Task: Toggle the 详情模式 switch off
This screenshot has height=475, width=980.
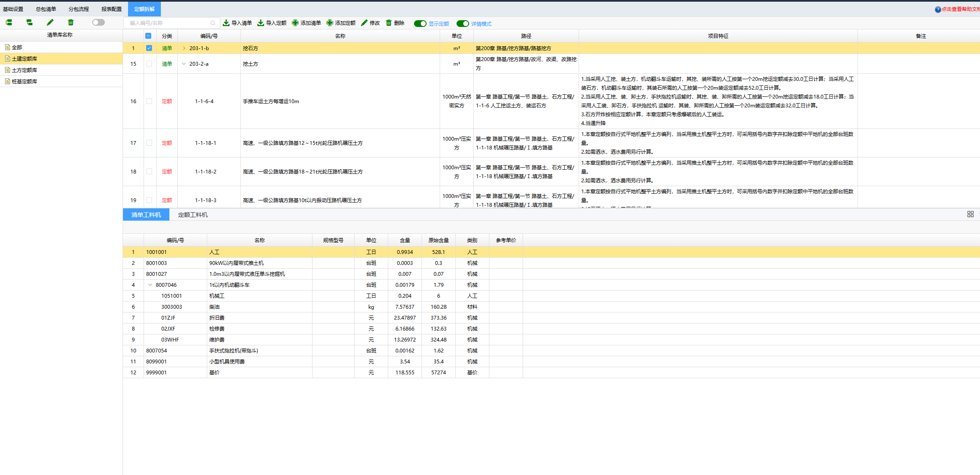Action: tap(463, 24)
